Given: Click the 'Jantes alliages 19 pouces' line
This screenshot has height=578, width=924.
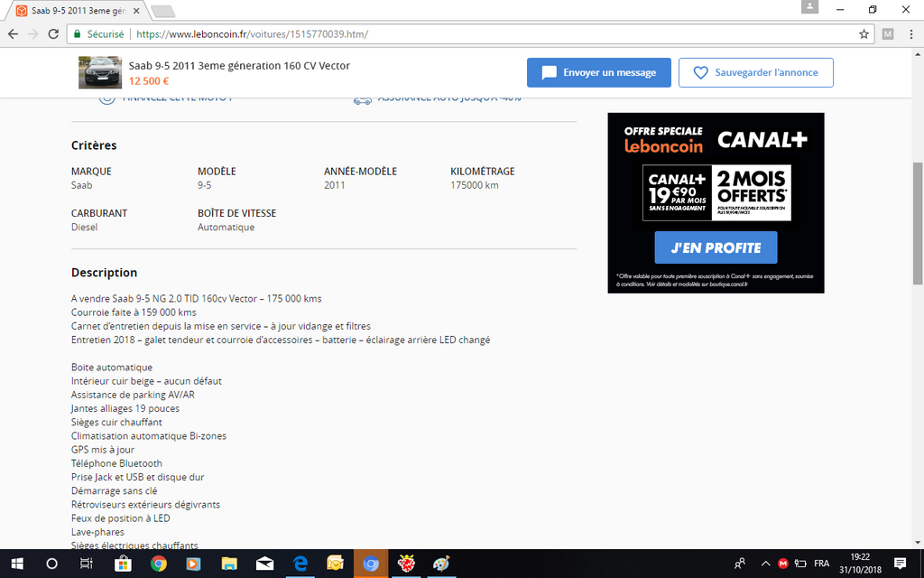Looking at the screenshot, I should click(x=125, y=408).
